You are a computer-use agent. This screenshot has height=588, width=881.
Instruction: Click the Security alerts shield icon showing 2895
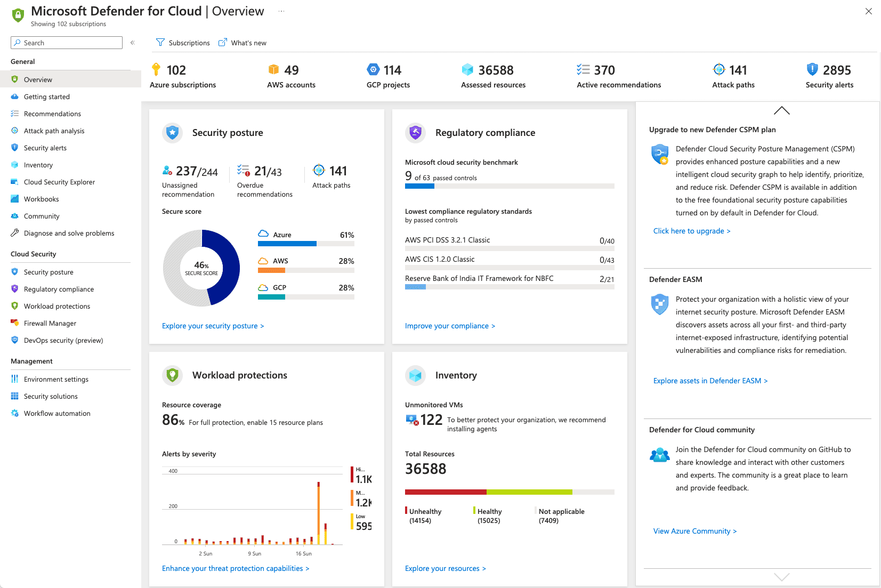(812, 69)
